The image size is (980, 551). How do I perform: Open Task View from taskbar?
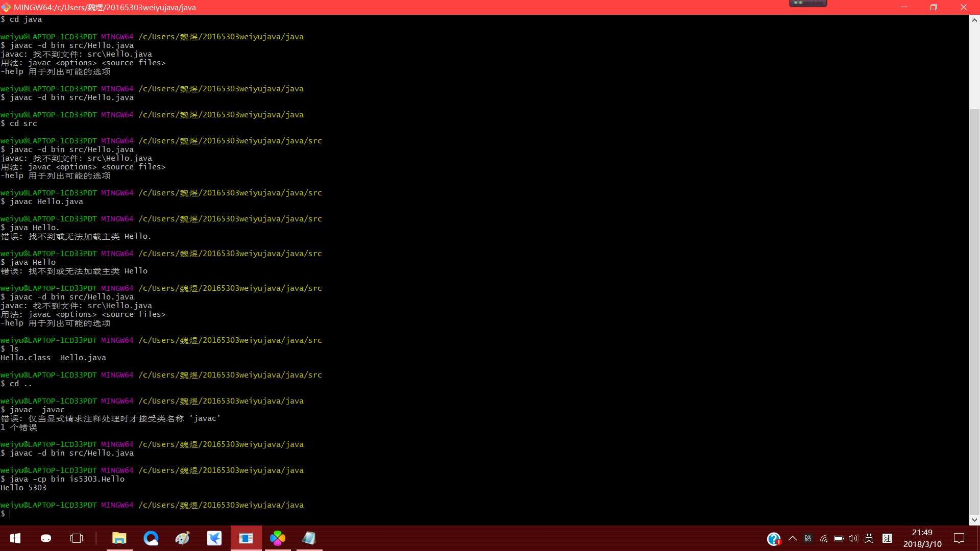77,538
